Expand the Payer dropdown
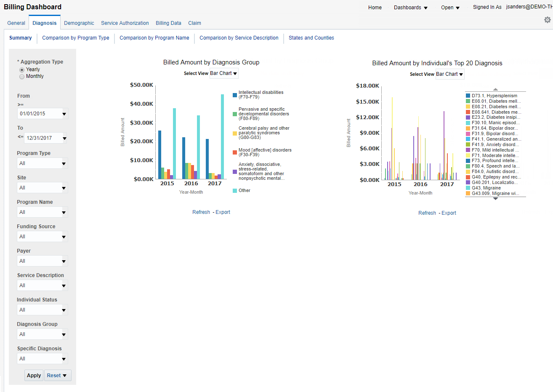 tap(64, 261)
